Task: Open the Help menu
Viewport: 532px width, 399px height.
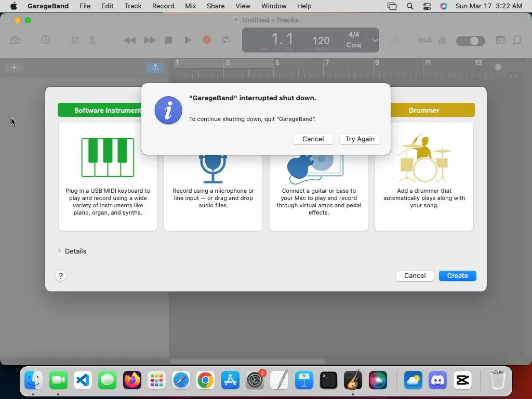Action: [x=304, y=6]
